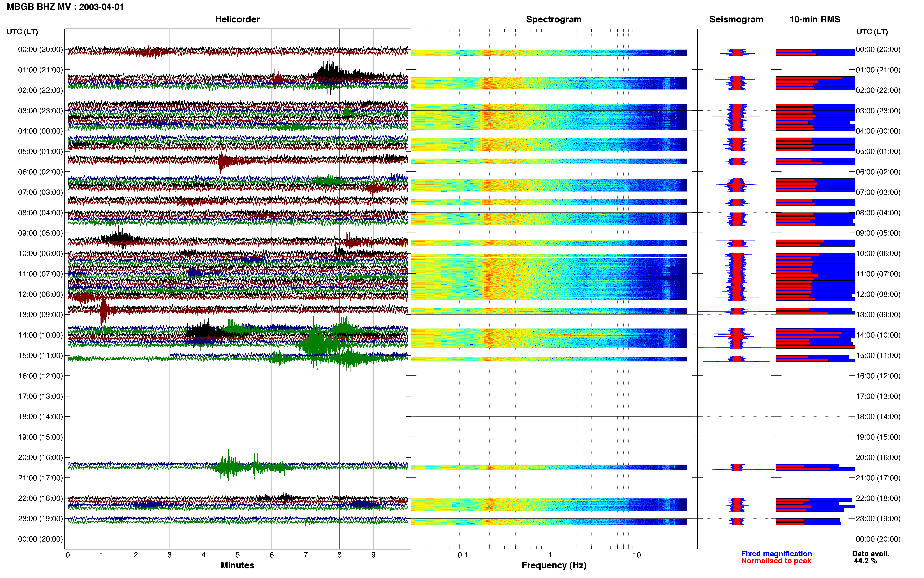Click the left "05:00 (01:00)" time label
924x578 pixels.
coord(41,151)
